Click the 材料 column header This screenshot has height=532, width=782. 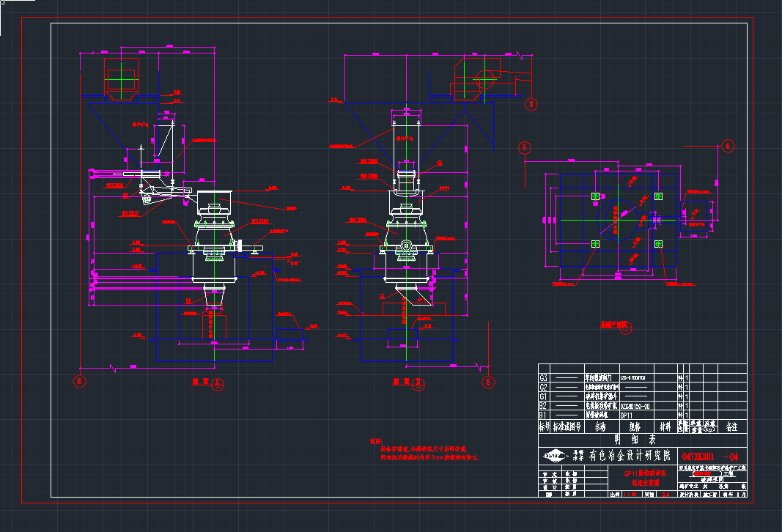coord(665,427)
